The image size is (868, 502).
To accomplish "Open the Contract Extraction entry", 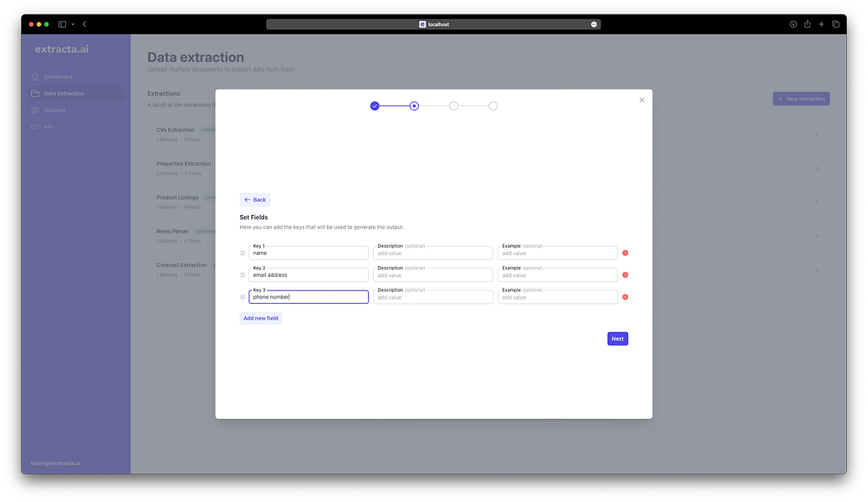I will coord(181,265).
